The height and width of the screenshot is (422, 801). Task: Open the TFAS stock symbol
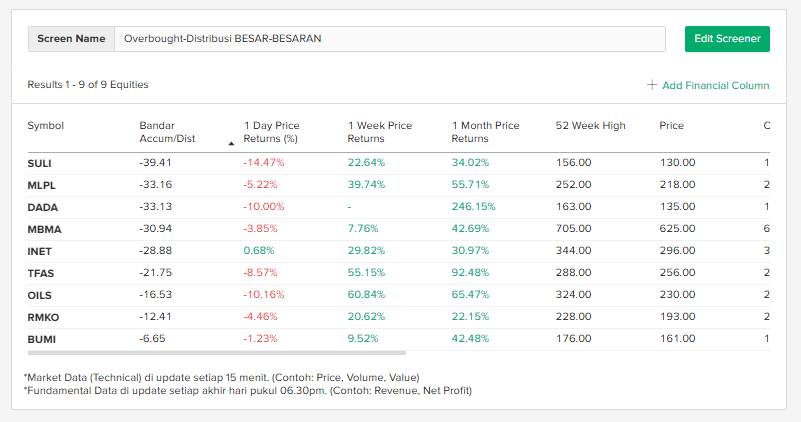click(40, 273)
